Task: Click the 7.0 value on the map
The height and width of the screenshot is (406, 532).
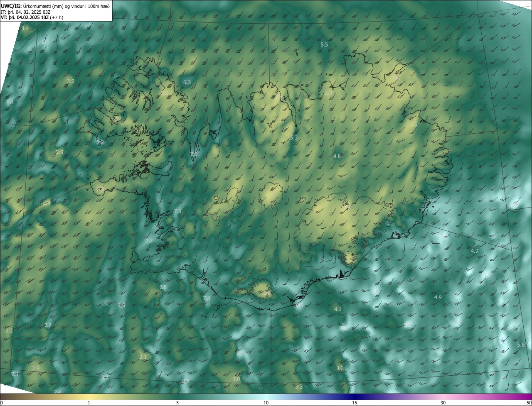Action: point(194,154)
